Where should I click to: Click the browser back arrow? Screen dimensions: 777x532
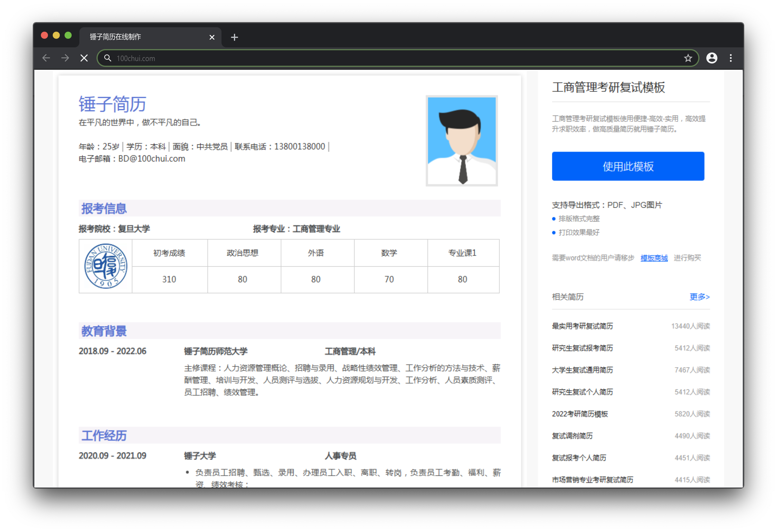46,58
